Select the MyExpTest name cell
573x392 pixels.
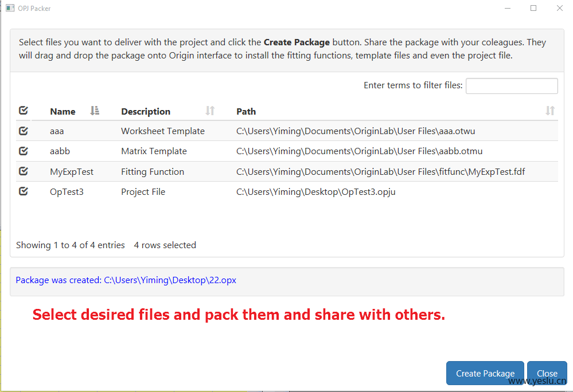click(72, 171)
